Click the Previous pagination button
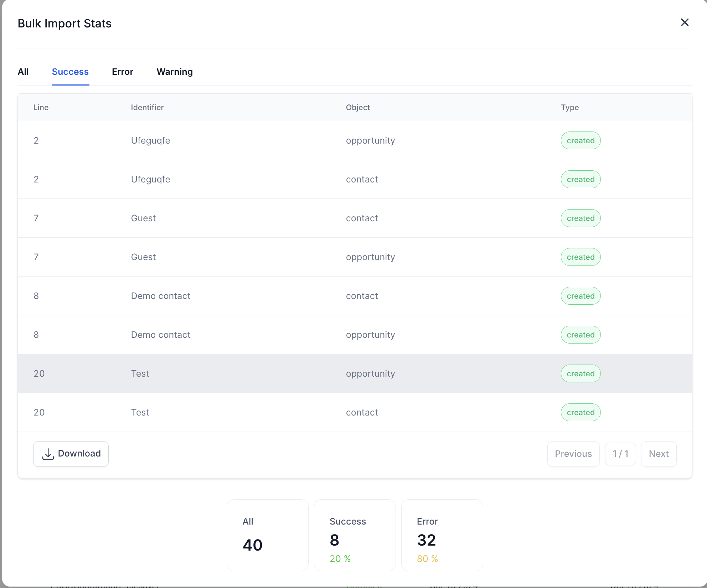This screenshot has width=707, height=588. coord(573,454)
